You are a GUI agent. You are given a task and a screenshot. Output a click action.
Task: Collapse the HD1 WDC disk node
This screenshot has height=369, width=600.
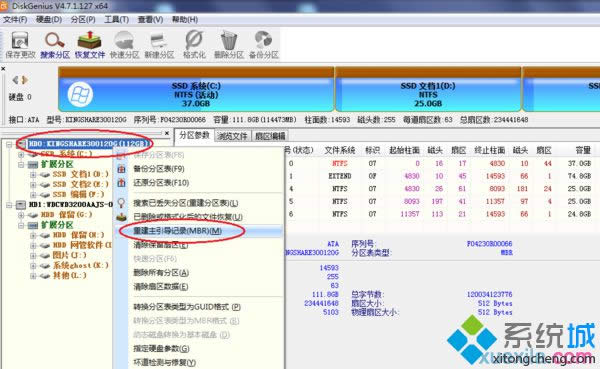coord(9,205)
